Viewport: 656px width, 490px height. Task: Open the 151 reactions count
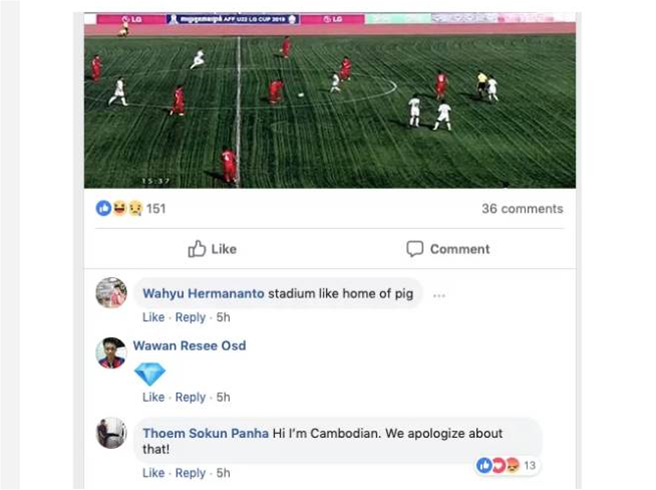[x=156, y=208]
